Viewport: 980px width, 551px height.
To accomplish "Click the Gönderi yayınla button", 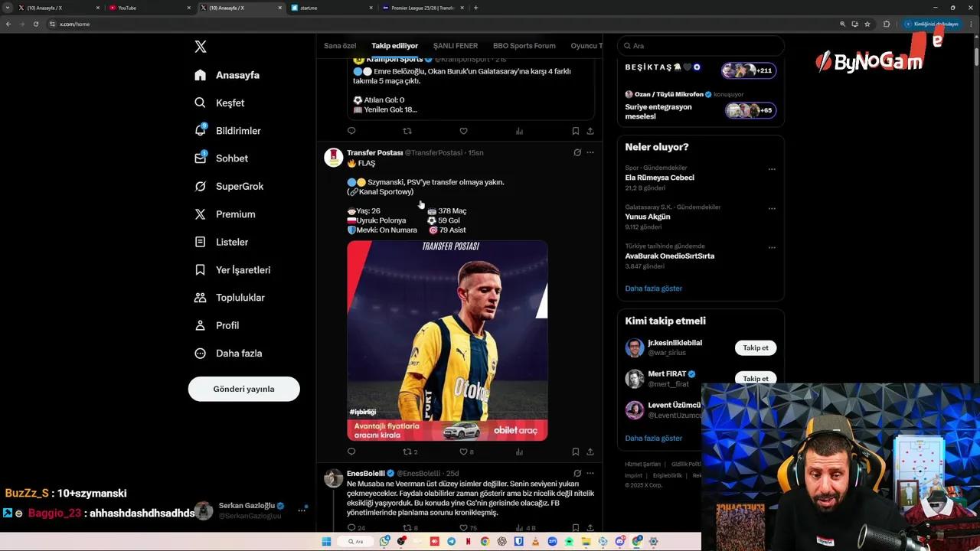I will point(243,389).
